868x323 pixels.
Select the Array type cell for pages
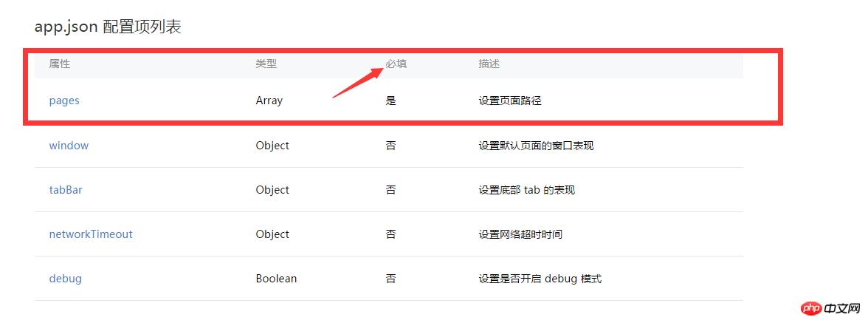269,101
